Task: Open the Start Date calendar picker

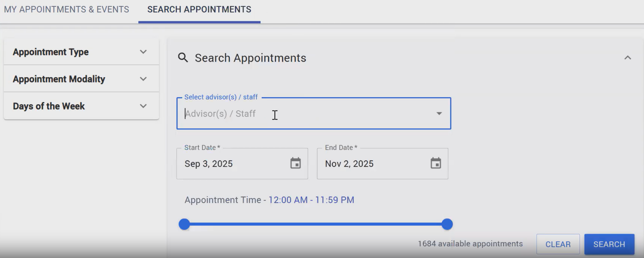Action: pos(295,163)
